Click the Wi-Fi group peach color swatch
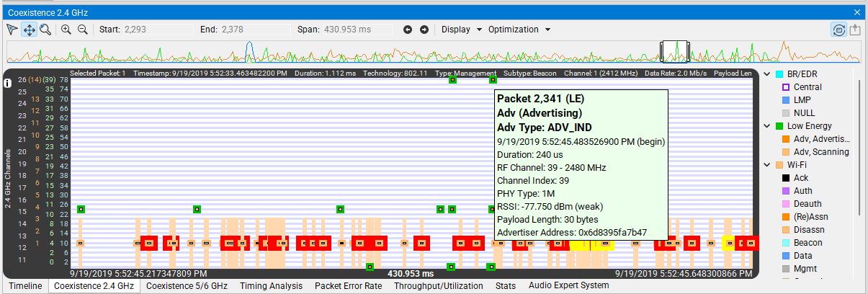This screenshot has width=868, height=294. [779, 165]
